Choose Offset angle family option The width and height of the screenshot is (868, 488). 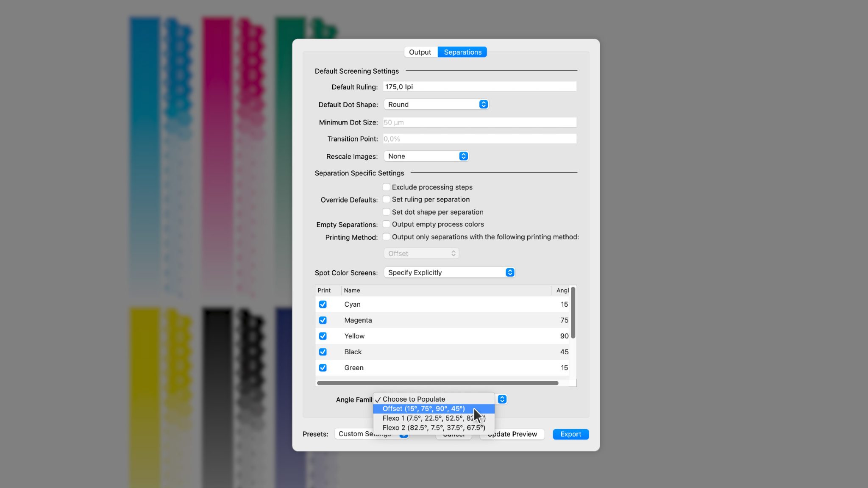pyautogui.click(x=423, y=409)
